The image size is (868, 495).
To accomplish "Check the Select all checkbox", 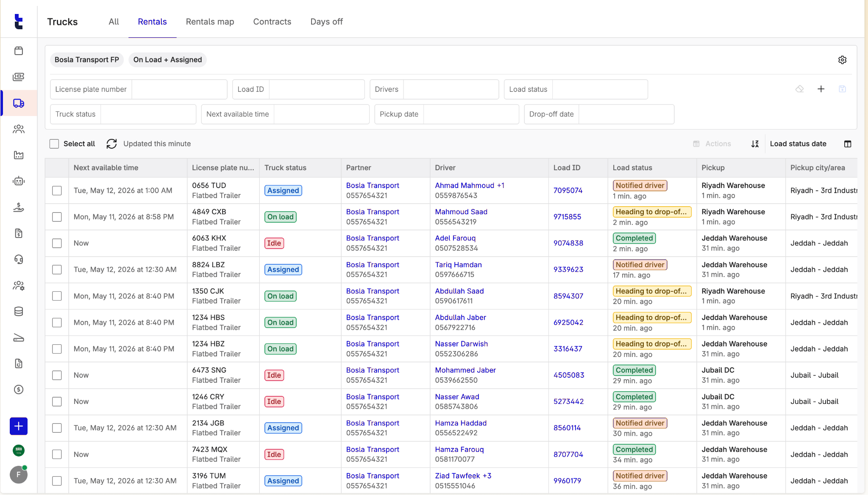I will pos(54,144).
